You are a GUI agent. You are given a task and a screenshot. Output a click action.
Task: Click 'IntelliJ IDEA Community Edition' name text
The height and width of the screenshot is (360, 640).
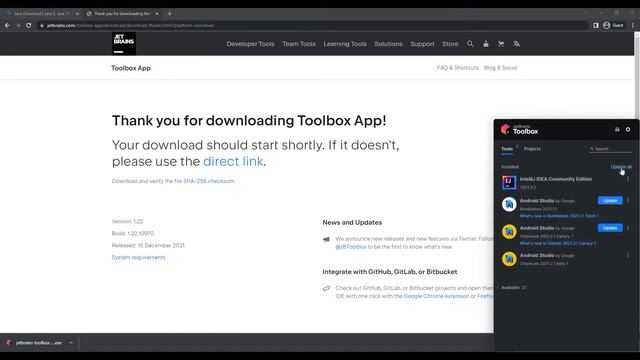click(556, 179)
